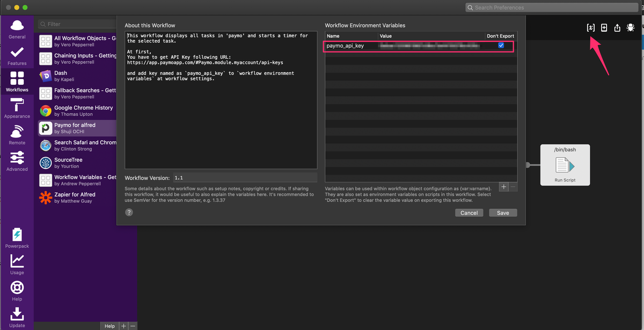Add a workflow with the plus button beside Help

click(x=123, y=326)
